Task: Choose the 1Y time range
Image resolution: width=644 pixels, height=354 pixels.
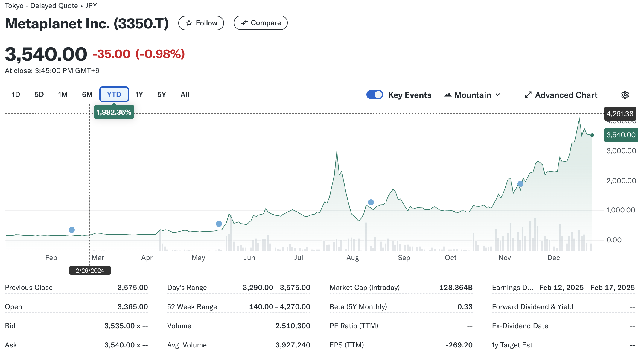Action: [139, 95]
